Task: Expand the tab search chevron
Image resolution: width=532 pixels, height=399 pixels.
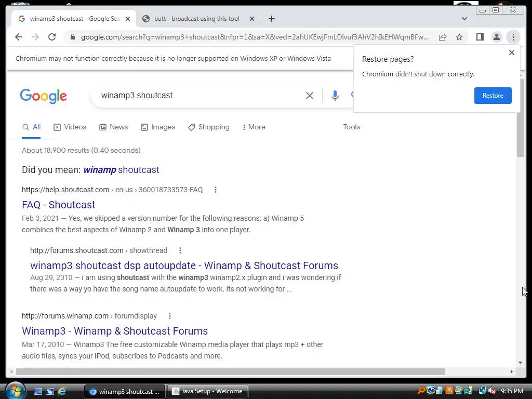Action: [x=464, y=19]
